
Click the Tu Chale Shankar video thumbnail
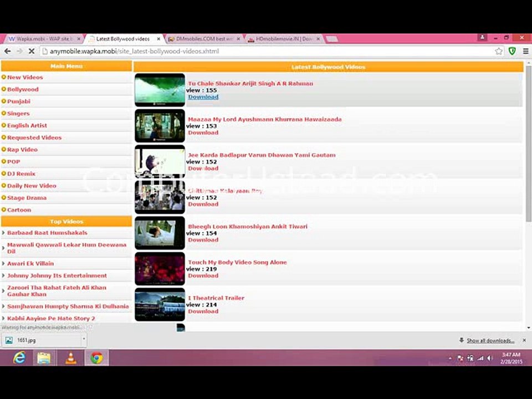click(160, 90)
